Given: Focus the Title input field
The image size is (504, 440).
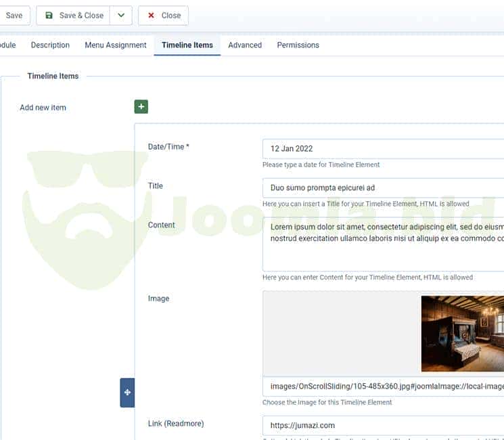Looking at the screenshot, I should pos(383,188).
